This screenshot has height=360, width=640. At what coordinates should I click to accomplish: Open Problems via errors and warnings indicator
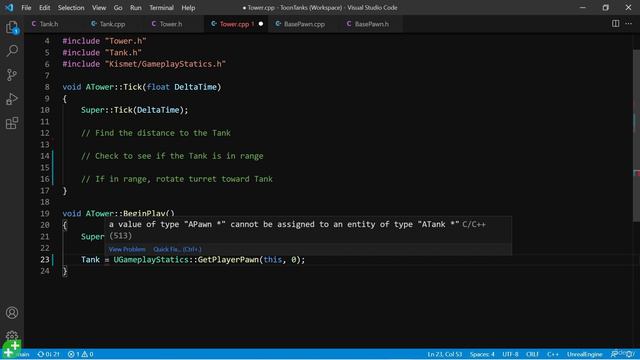tap(80, 354)
